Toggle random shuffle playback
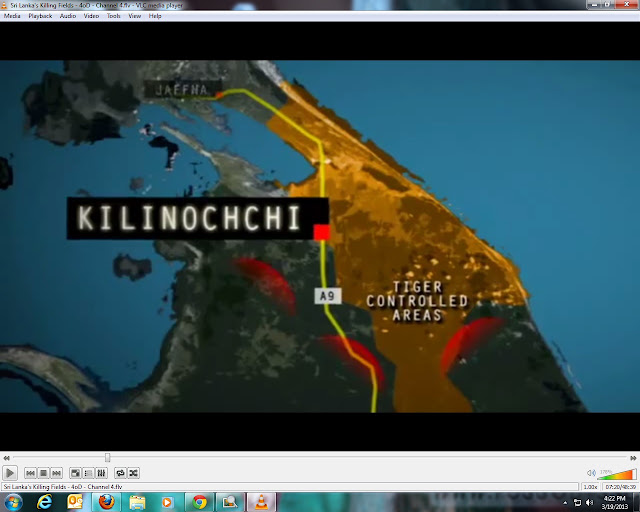This screenshot has height=512, width=640. (x=133, y=473)
